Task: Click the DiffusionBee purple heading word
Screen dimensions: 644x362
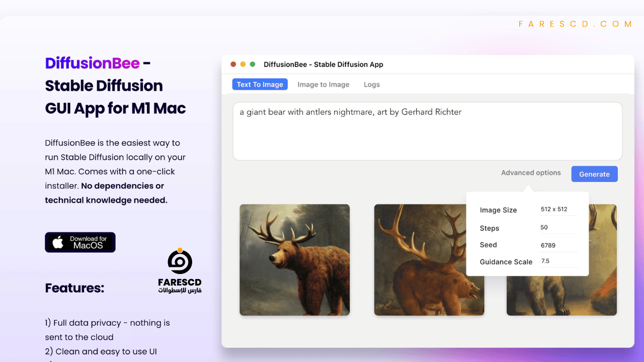Action: (x=92, y=63)
